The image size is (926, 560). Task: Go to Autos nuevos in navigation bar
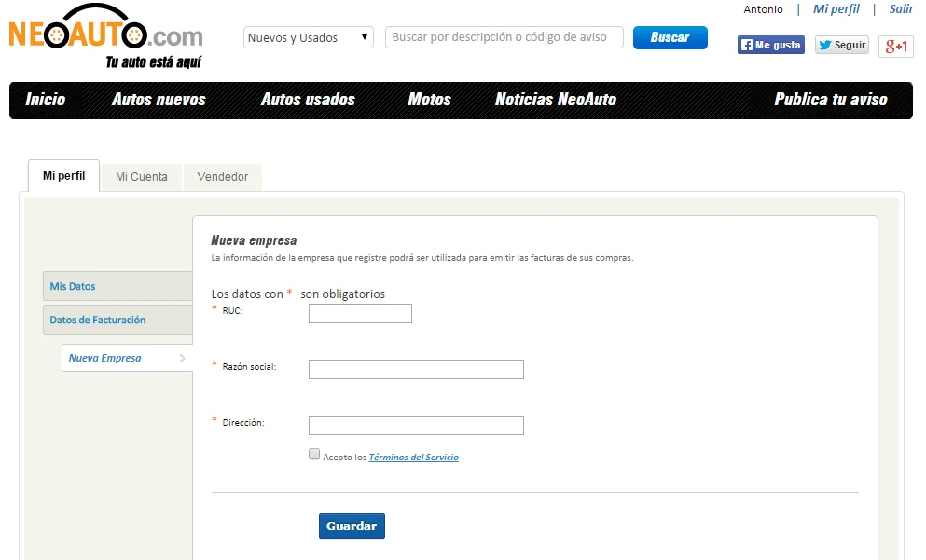(x=159, y=100)
